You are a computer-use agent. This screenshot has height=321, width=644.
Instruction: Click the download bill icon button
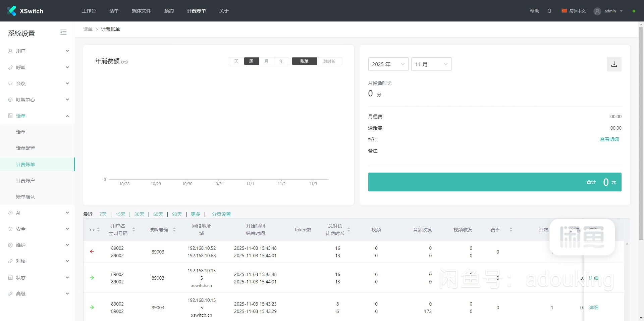point(614,64)
